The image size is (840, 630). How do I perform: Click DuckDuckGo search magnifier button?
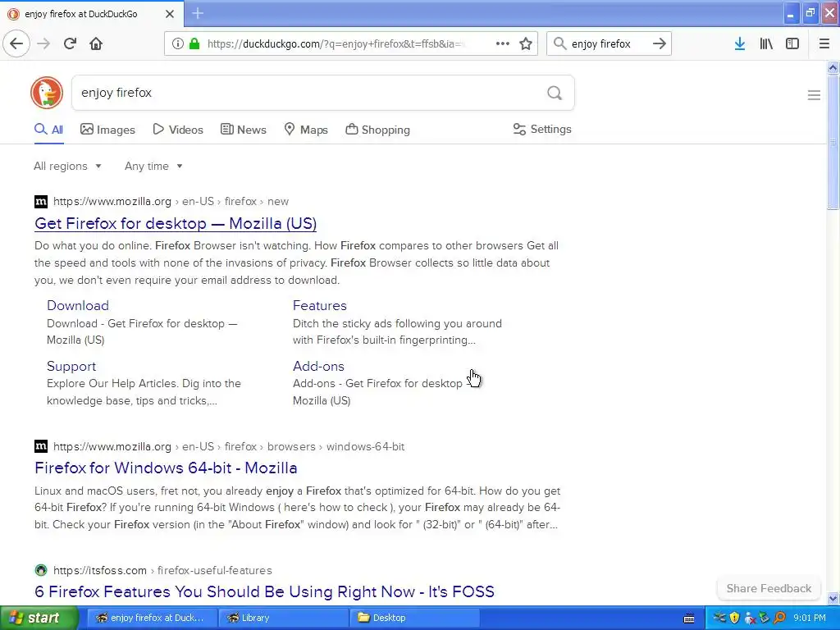coord(555,94)
